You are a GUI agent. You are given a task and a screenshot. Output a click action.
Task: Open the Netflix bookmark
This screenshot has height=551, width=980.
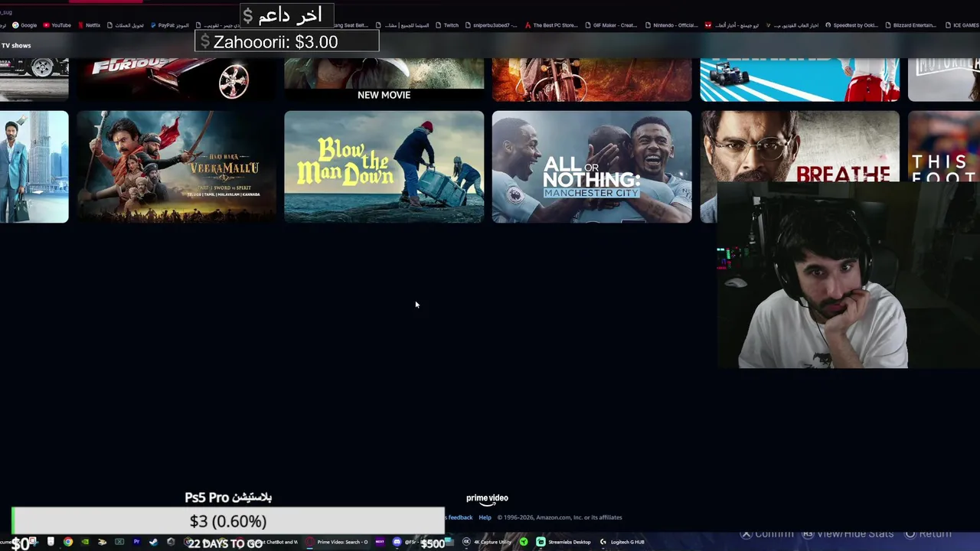click(x=88, y=25)
